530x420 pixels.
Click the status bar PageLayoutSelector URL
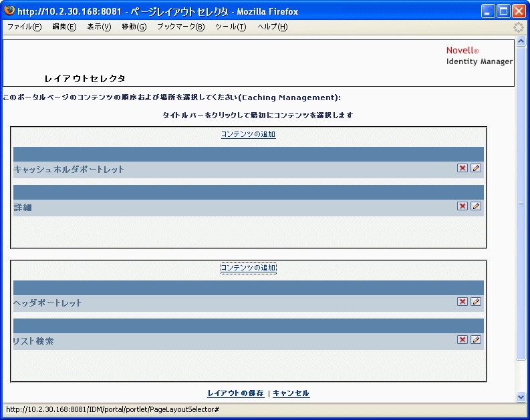coord(112,409)
